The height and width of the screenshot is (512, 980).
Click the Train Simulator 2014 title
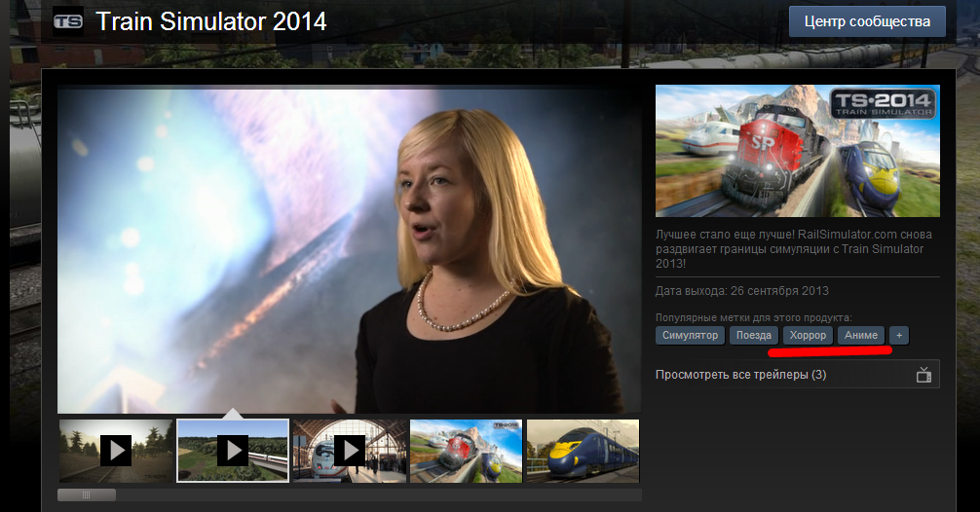click(x=211, y=21)
